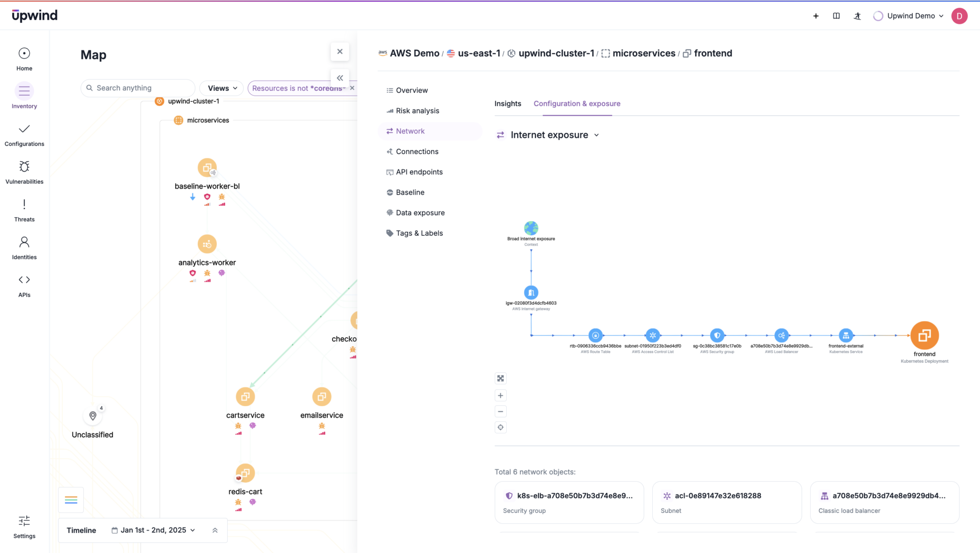Switch to the Insights tab
Image resolution: width=980 pixels, height=553 pixels.
pos(508,103)
